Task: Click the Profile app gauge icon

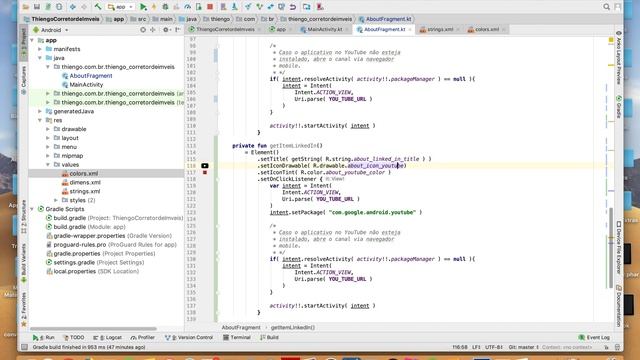Action: [x=187, y=7]
